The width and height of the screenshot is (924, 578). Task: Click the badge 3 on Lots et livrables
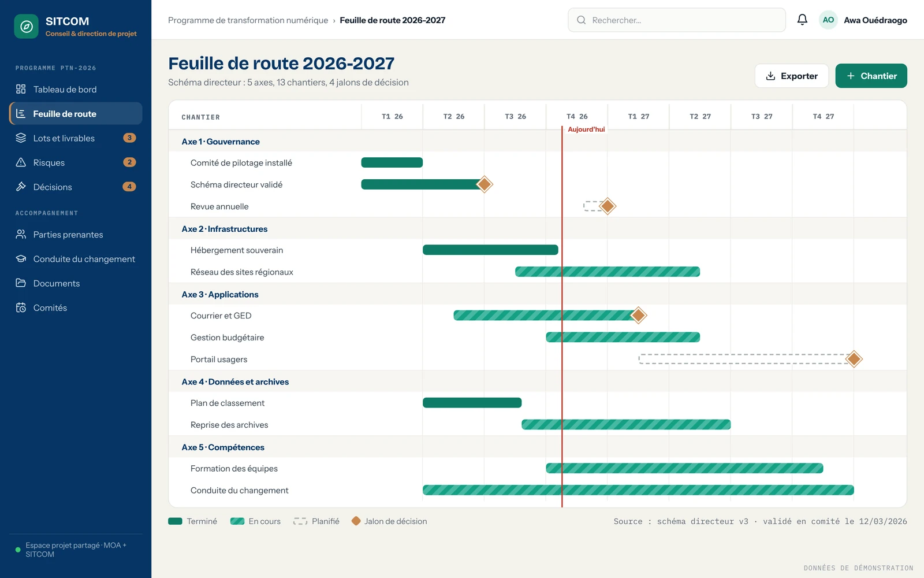coord(129,138)
